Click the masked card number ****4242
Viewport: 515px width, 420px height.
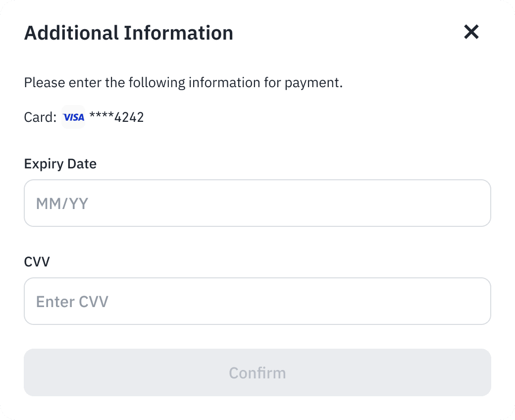116,117
